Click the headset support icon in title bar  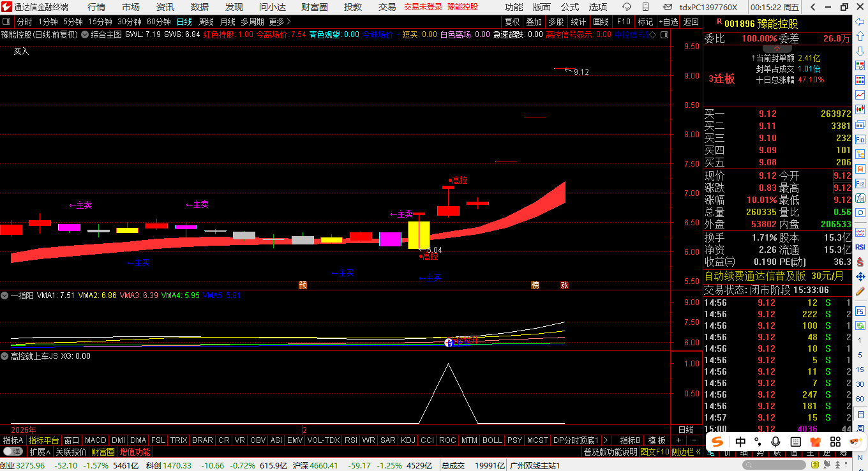click(x=627, y=7)
